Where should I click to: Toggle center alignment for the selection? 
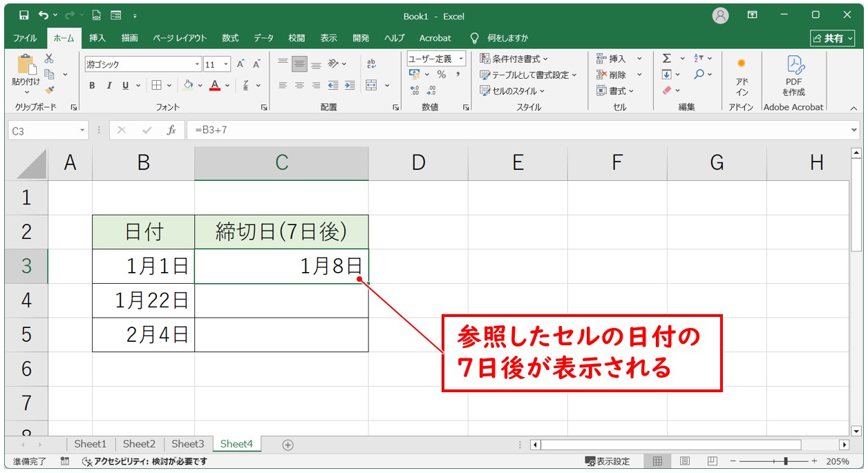(299, 86)
